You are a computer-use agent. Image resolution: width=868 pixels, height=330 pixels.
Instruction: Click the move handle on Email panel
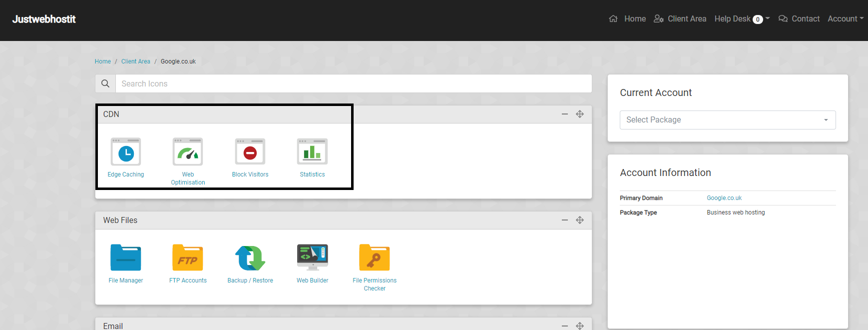coord(580,325)
